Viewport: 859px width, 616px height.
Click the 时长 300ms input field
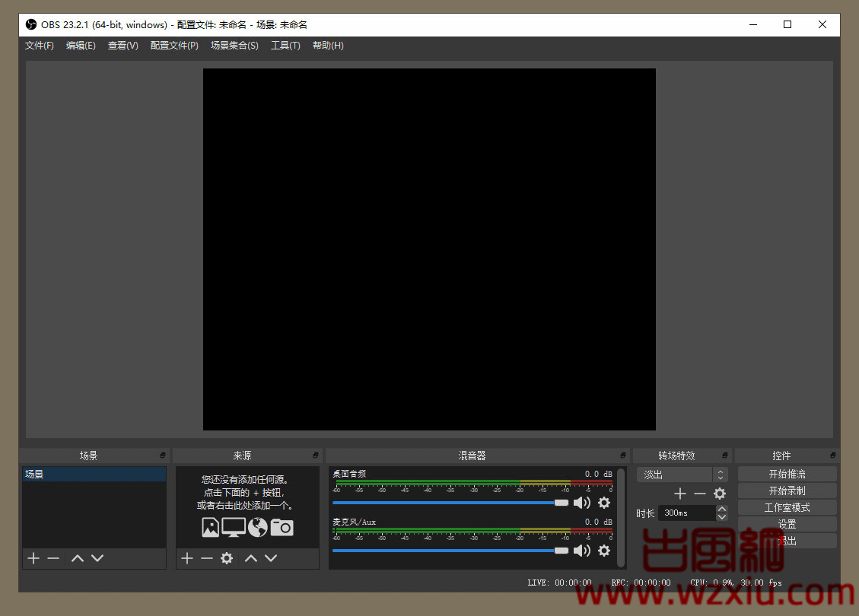pyautogui.click(x=687, y=513)
